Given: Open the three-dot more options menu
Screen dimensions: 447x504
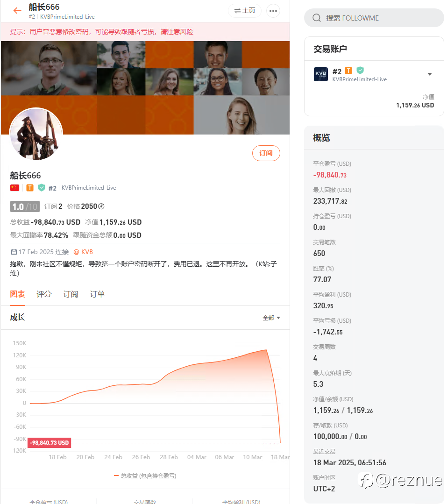Looking at the screenshot, I should pyautogui.click(x=273, y=11).
